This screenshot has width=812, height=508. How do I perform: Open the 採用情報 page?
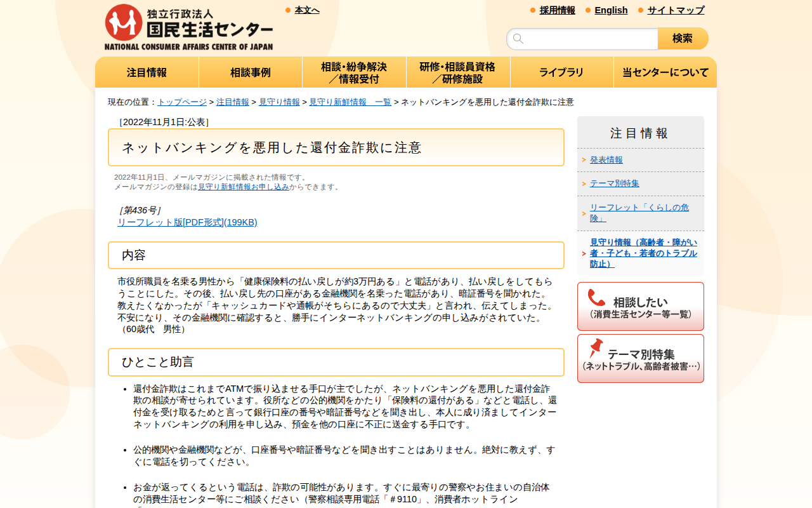(x=557, y=10)
